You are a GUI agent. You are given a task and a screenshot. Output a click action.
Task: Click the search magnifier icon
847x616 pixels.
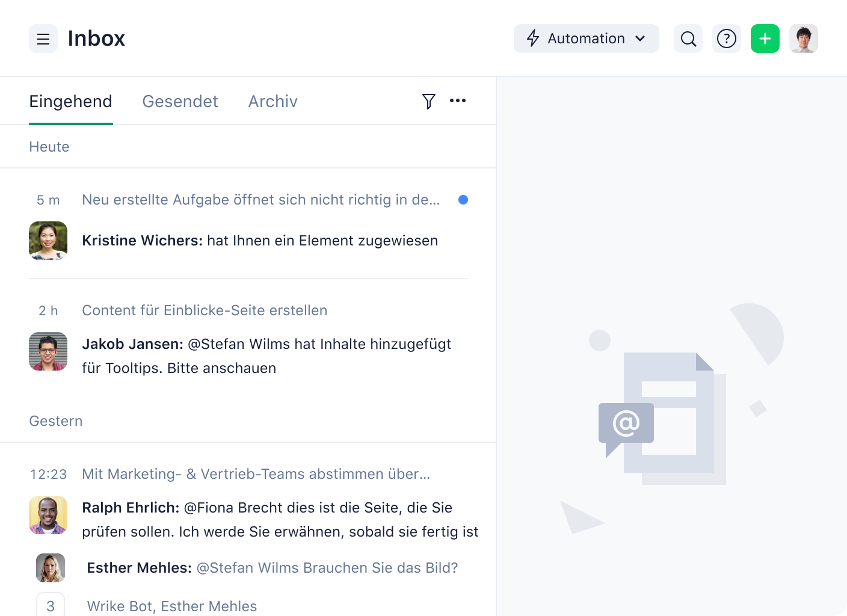(688, 38)
